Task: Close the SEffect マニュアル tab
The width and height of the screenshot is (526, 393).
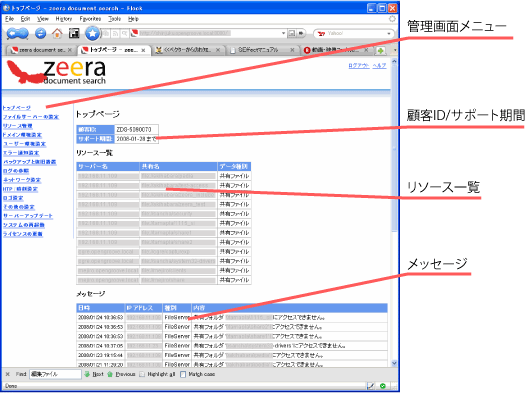Action: pos(292,50)
